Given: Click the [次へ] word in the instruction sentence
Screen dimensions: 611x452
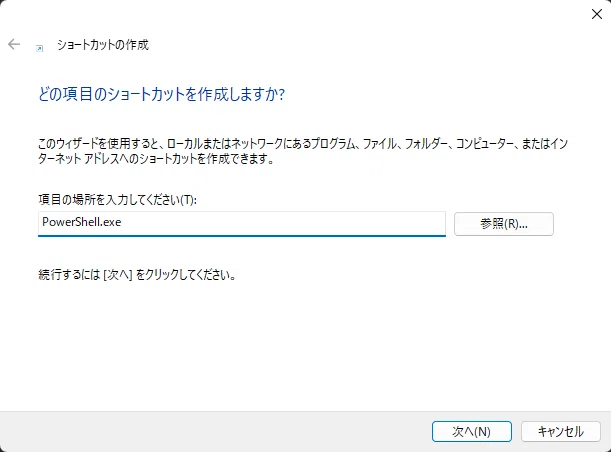Looking at the screenshot, I should 118,275.
